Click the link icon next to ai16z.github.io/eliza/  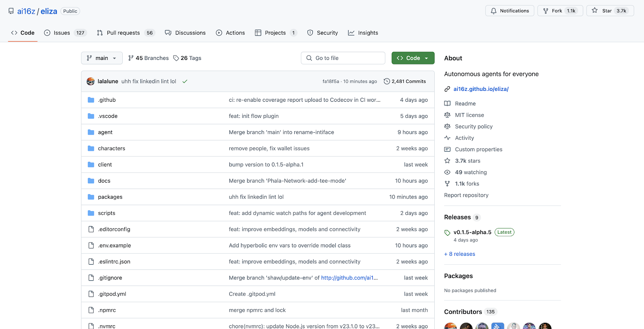click(447, 89)
